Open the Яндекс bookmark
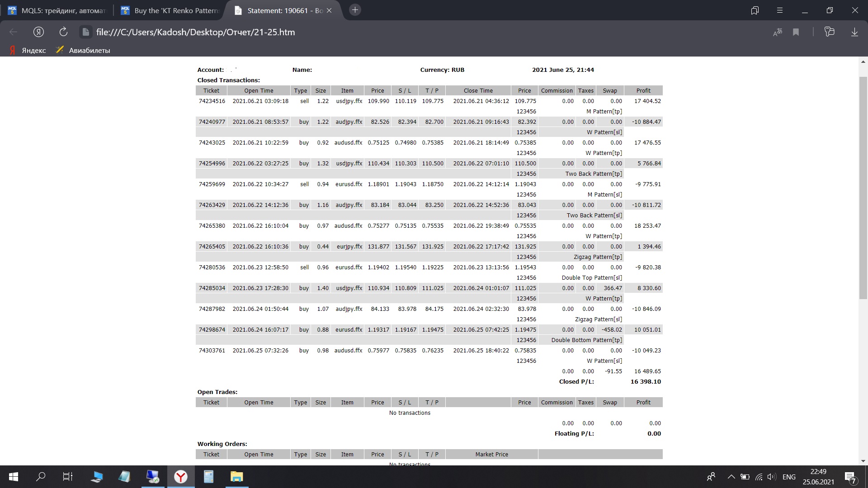 pos(28,50)
